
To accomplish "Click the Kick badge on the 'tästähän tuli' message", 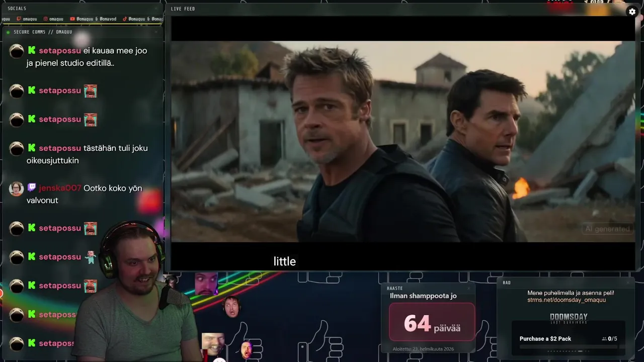I will [x=32, y=148].
